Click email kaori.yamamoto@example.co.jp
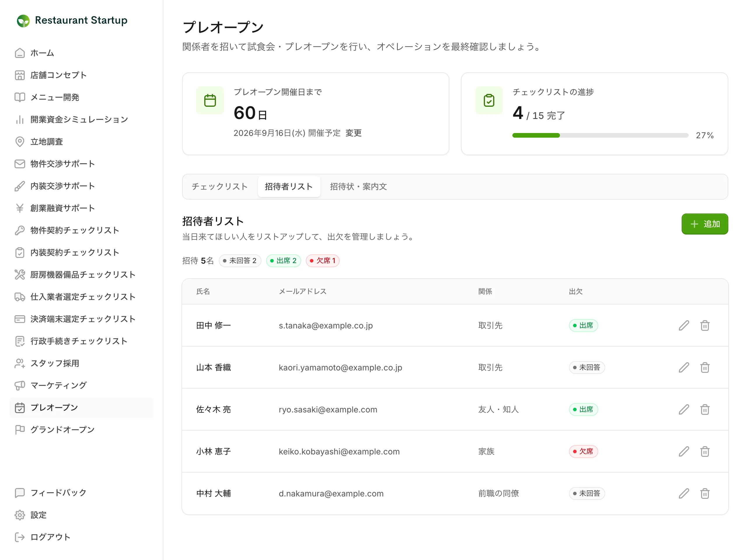 tap(341, 367)
